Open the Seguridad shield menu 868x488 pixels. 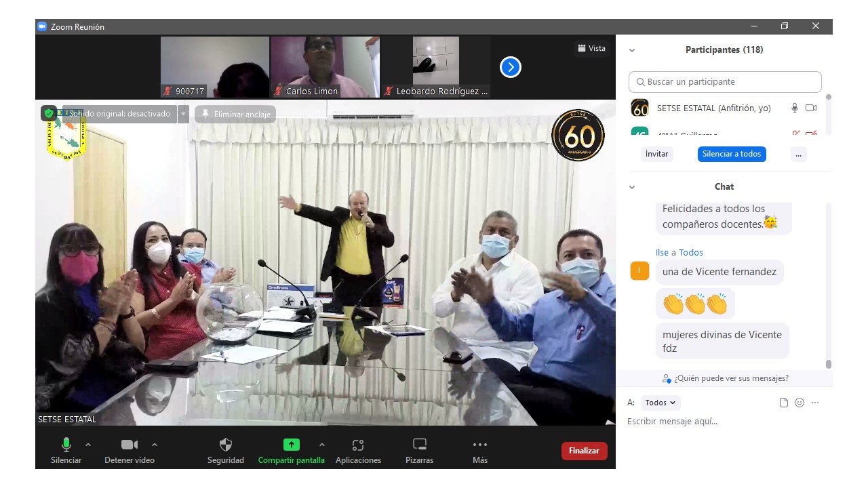[226, 451]
